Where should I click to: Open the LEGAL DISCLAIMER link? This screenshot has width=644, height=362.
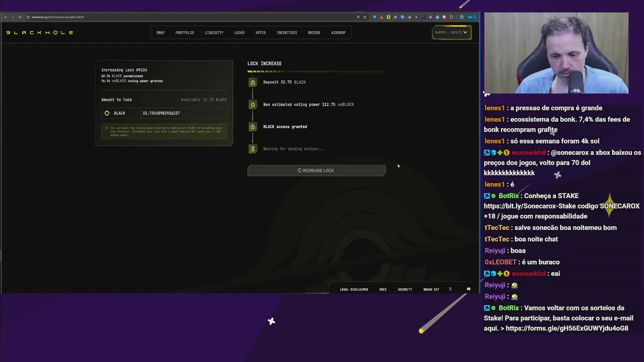[x=354, y=290]
